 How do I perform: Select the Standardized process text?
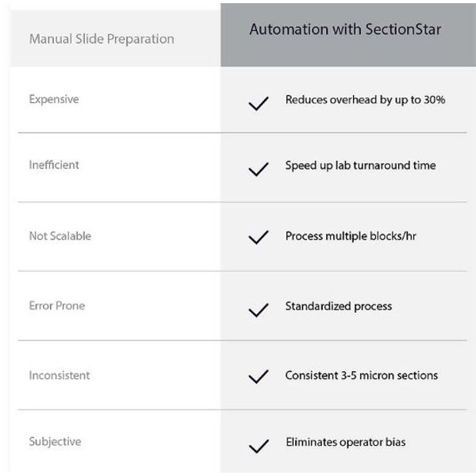tap(339, 306)
